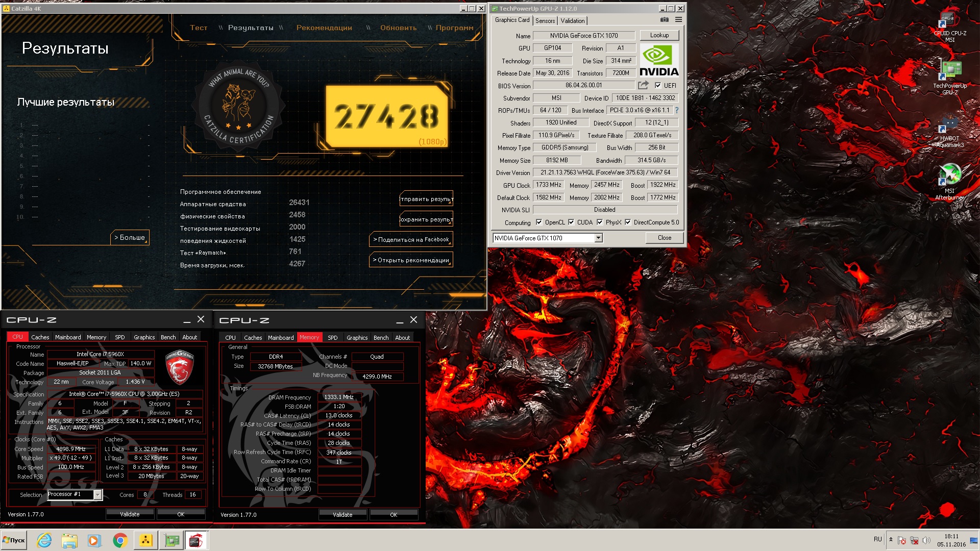This screenshot has width=980, height=551.
Task: Open Программ menu in Catzilla
Action: 454,28
